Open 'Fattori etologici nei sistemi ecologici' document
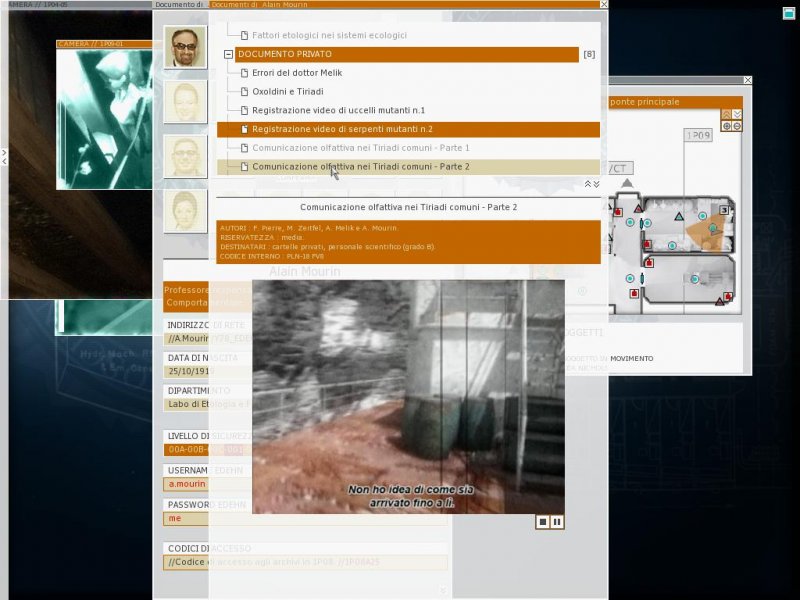800x600 pixels. click(329, 35)
